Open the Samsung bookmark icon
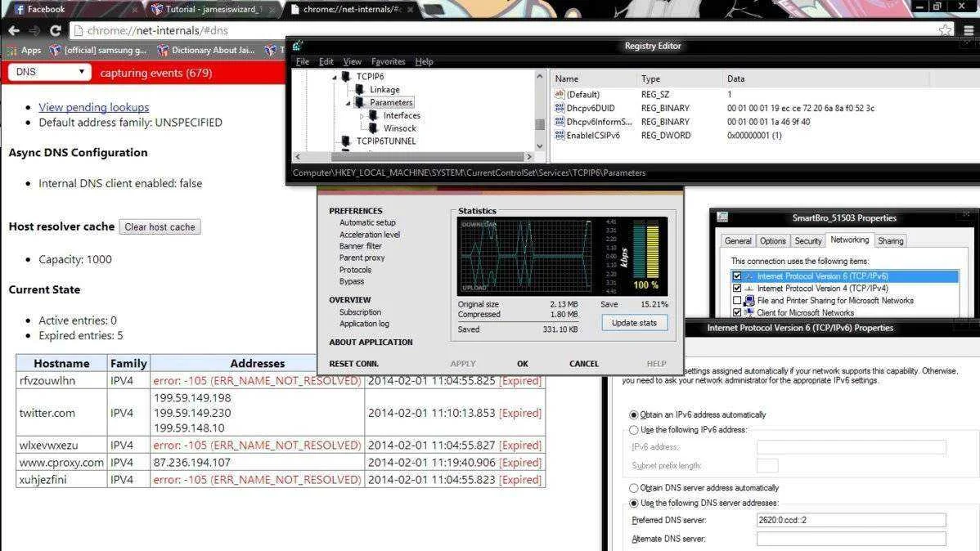The image size is (980, 551). pyautogui.click(x=55, y=50)
